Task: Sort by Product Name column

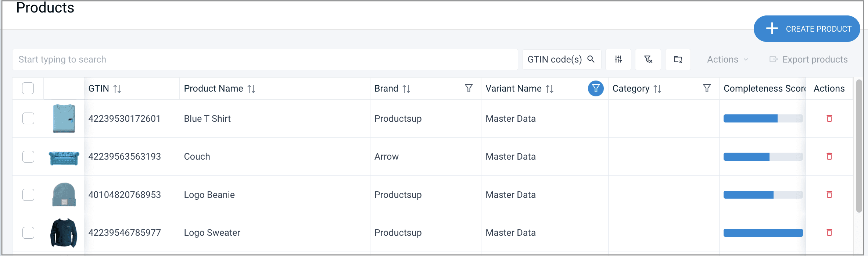Action: coord(251,89)
